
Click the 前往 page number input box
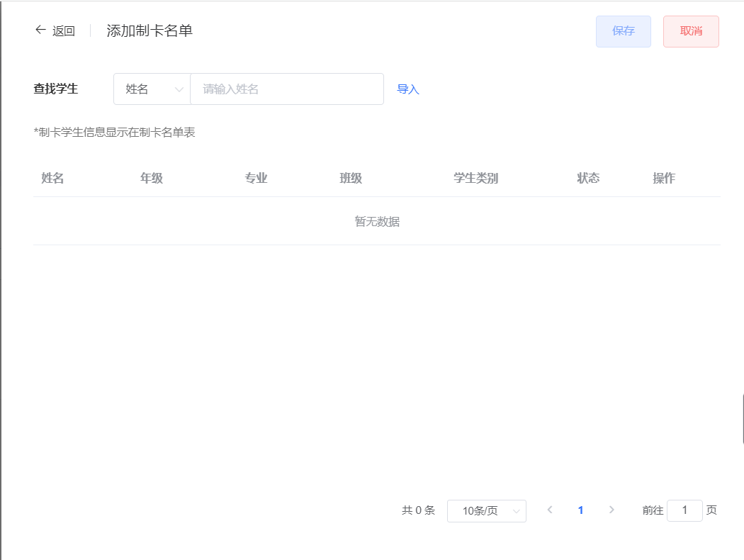coord(684,510)
